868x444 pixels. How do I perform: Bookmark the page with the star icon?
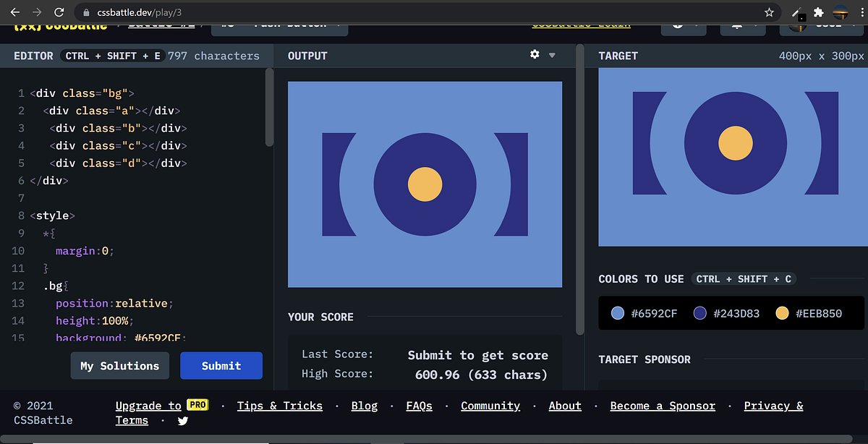point(769,12)
